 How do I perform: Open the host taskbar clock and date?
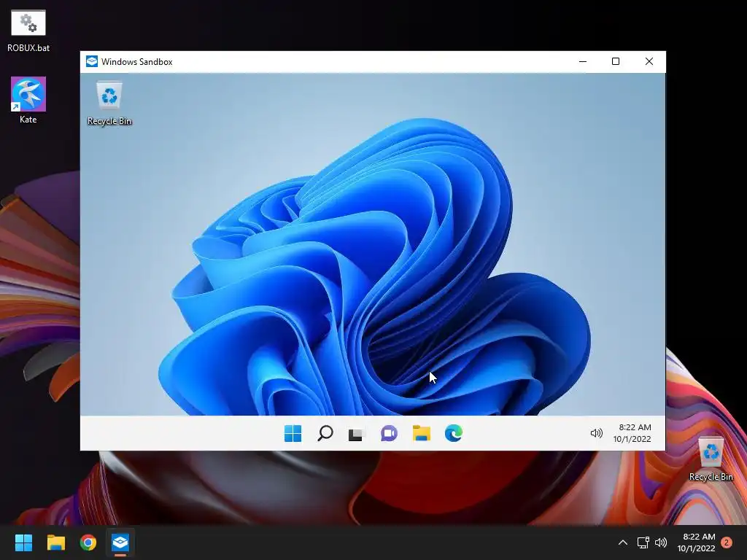pyautogui.click(x=696, y=542)
